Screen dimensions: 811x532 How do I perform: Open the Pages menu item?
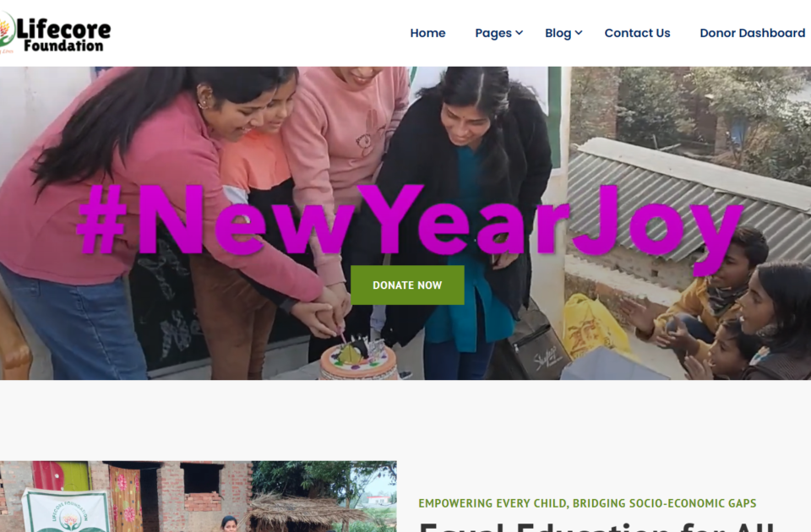pos(493,33)
